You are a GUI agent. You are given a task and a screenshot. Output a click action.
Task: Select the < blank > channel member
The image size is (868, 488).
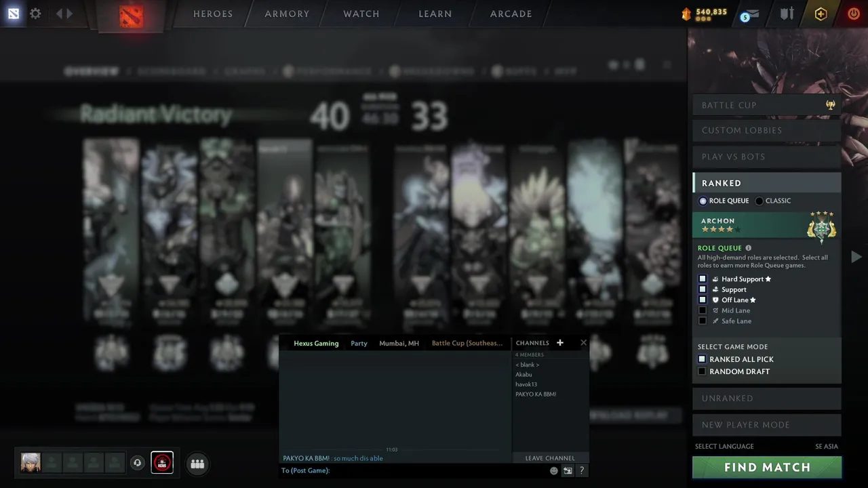tap(527, 365)
